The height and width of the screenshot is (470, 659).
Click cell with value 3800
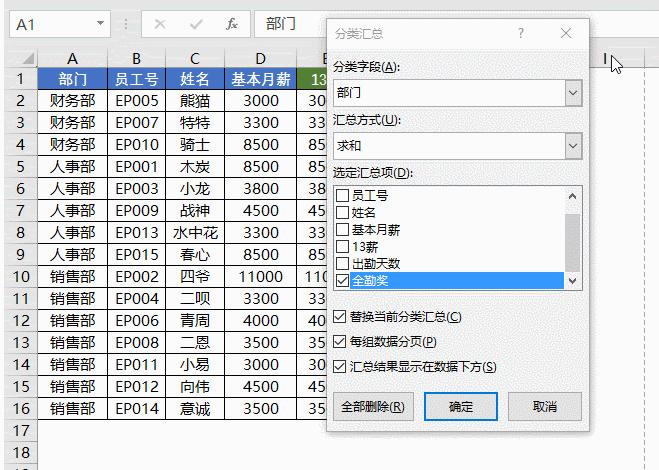click(x=261, y=189)
